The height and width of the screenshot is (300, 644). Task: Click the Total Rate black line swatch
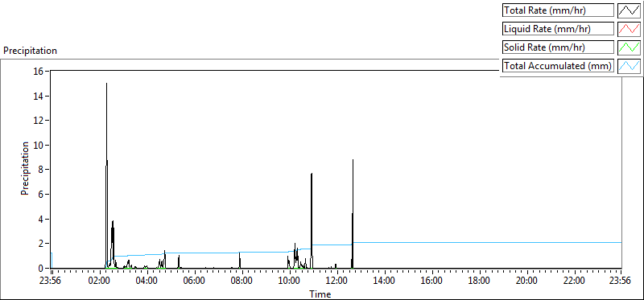pos(630,10)
